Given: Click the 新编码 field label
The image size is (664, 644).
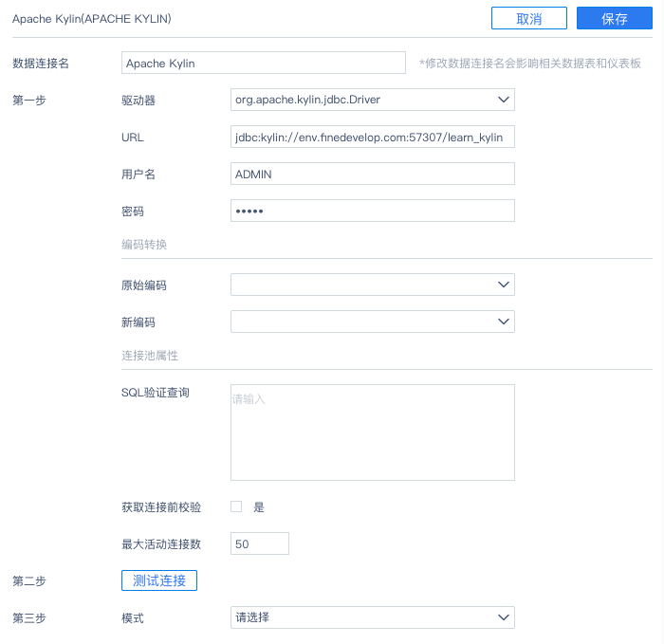Looking at the screenshot, I should (x=138, y=322).
